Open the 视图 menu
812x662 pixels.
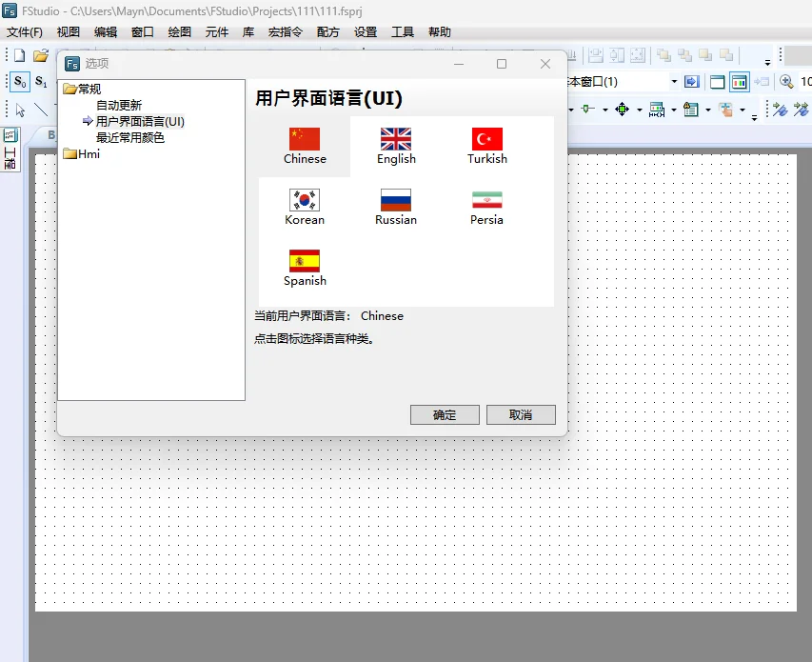coord(69,32)
